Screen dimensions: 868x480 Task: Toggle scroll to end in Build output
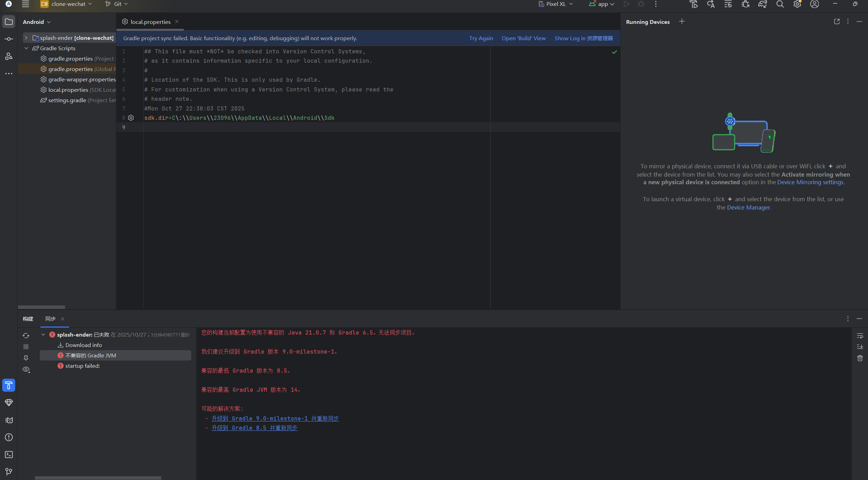pyautogui.click(x=860, y=347)
